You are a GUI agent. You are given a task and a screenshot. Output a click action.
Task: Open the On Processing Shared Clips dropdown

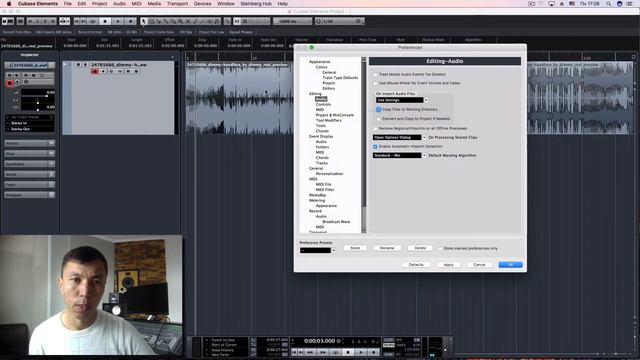pyautogui.click(x=399, y=138)
